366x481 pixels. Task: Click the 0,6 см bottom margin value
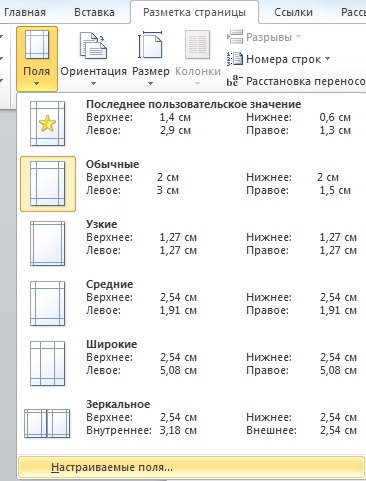click(335, 117)
